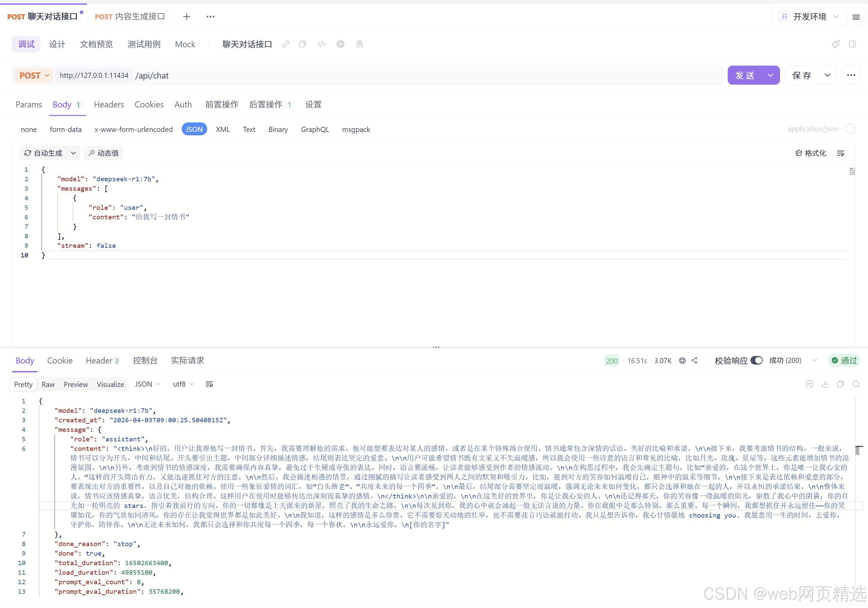Viewport: 868px width, 608px height.
Task: Click the 格式化 format button
Action: click(811, 153)
